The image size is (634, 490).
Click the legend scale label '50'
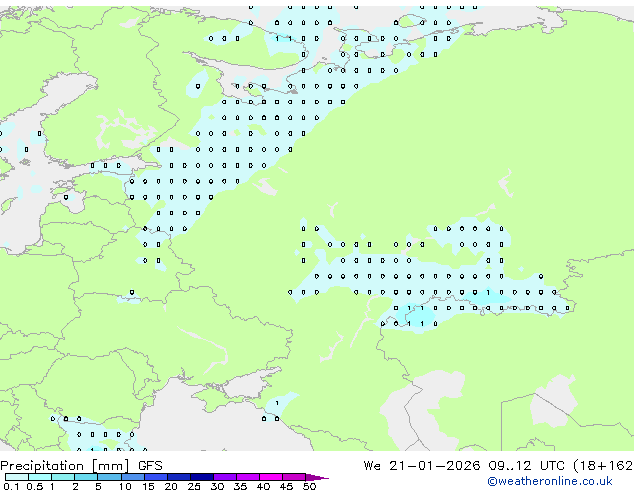click(309, 486)
